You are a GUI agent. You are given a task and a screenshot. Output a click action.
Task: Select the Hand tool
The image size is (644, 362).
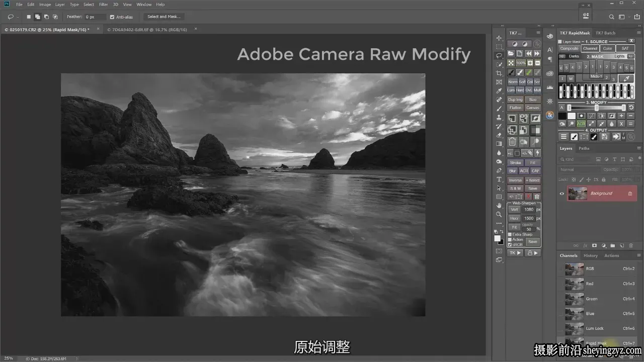coord(499,206)
